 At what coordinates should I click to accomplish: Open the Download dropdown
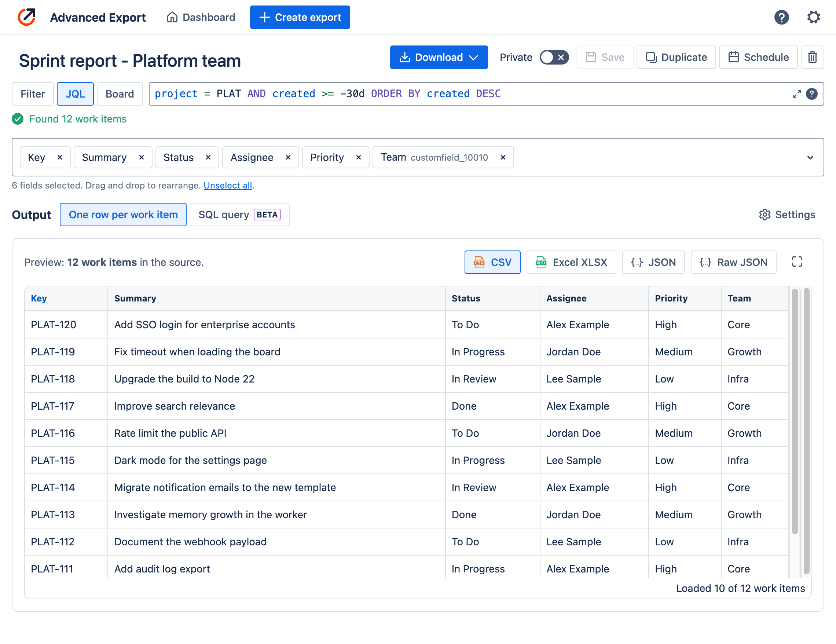tap(439, 57)
